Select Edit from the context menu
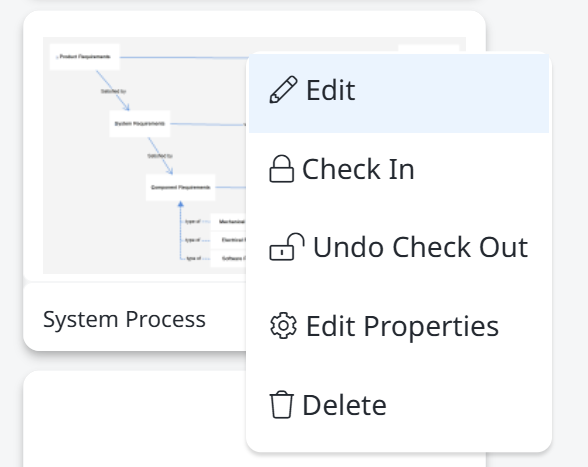This screenshot has width=588, height=467. 399,93
